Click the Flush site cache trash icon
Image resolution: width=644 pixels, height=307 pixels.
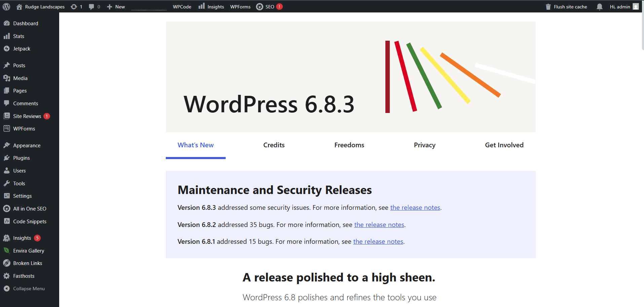click(548, 7)
